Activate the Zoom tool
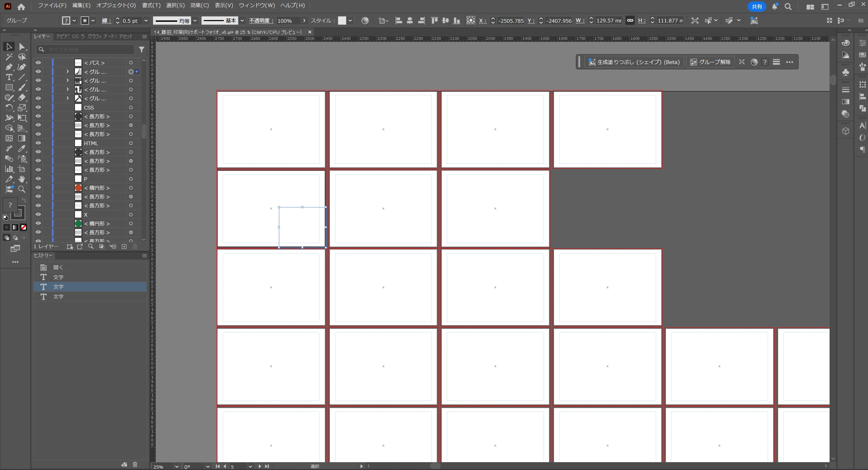Viewport: 868px width, 470px height. (22, 189)
